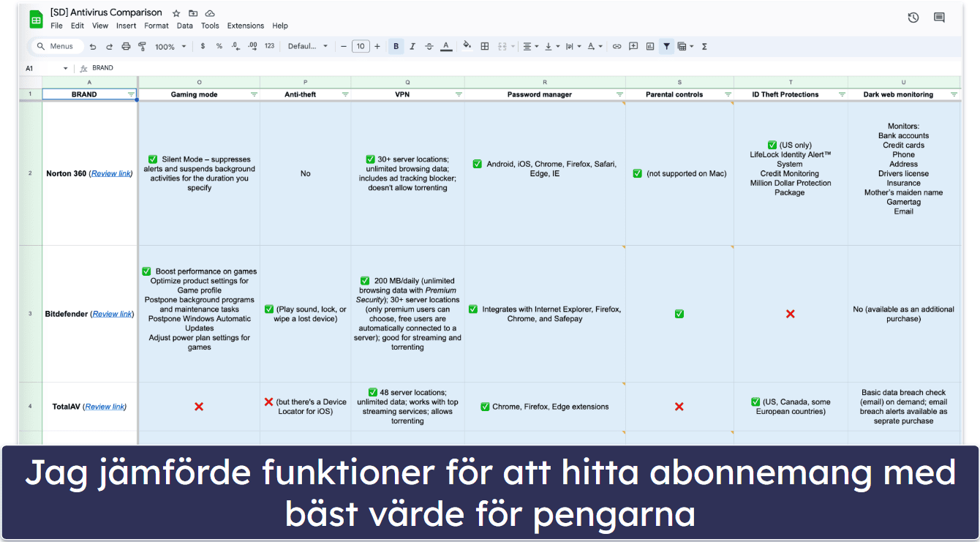The height and width of the screenshot is (542, 980).
Task: Open the comments panel icon
Action: click(x=939, y=18)
